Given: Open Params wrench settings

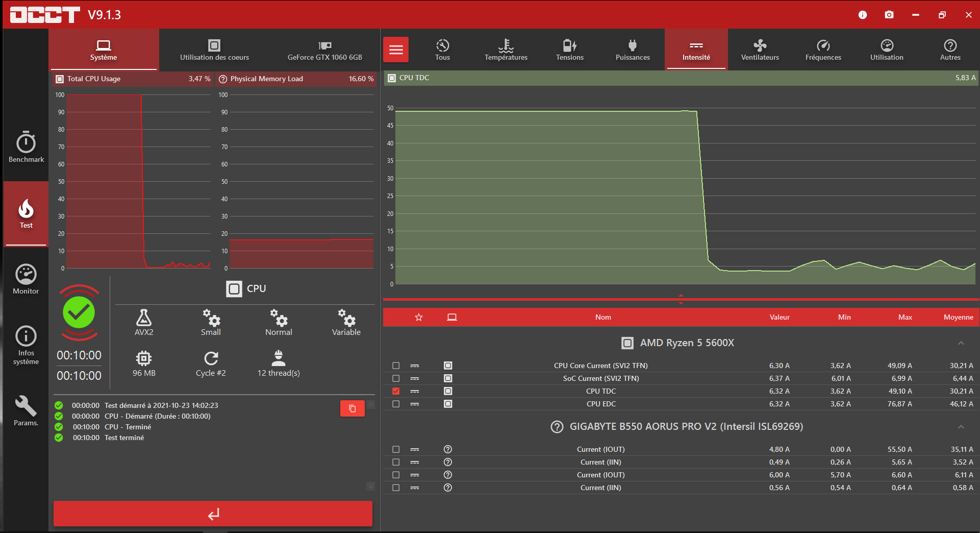Looking at the screenshot, I should pyautogui.click(x=26, y=411).
